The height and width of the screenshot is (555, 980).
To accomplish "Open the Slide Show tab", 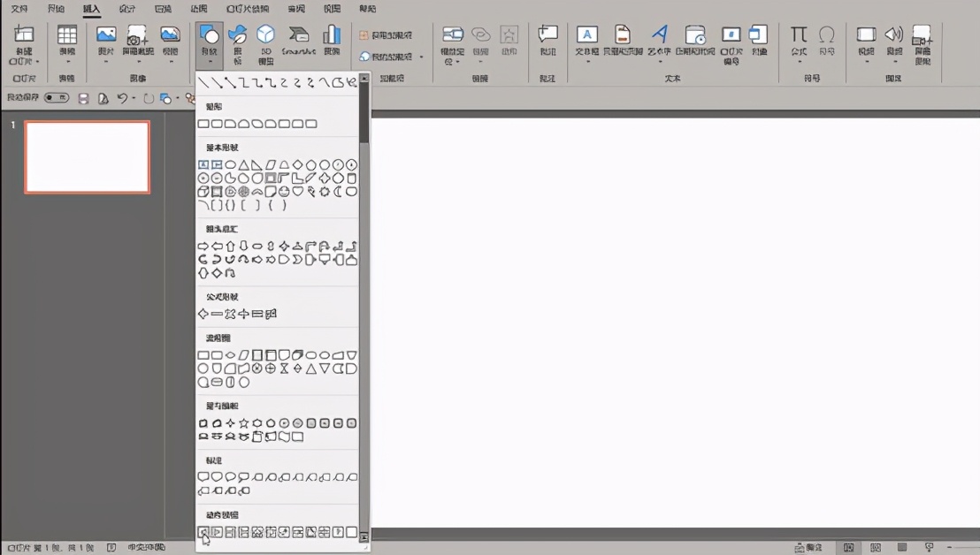I will pos(248,9).
